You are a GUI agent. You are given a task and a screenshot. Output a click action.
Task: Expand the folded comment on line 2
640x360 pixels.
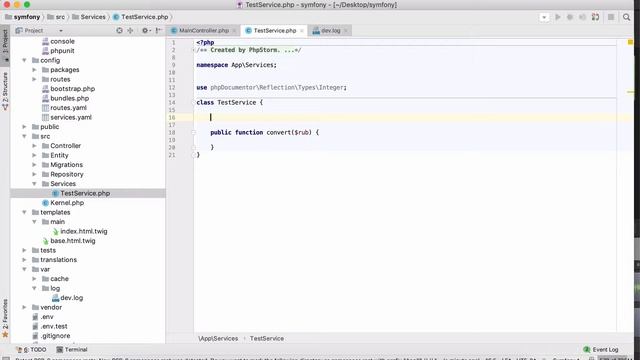[x=194, y=50]
